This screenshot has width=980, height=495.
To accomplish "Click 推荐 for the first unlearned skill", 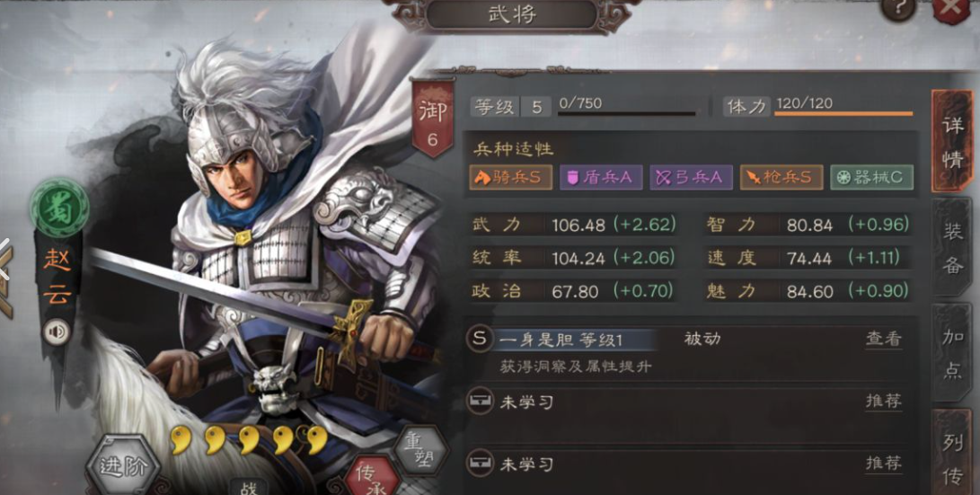I will [884, 401].
